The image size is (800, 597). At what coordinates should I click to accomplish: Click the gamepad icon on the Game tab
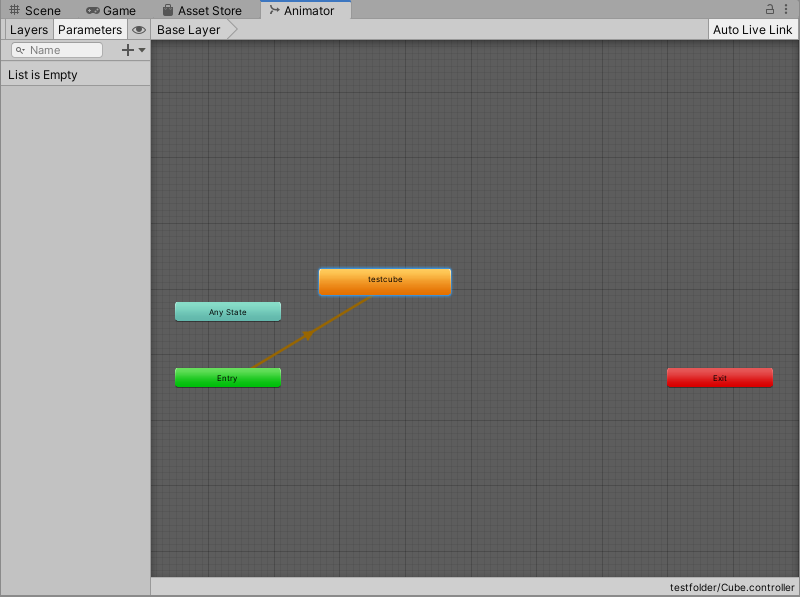pos(93,10)
